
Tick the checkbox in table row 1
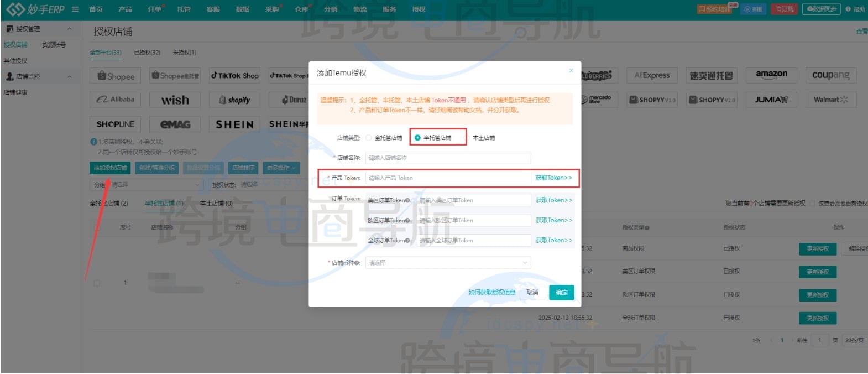coord(97,283)
